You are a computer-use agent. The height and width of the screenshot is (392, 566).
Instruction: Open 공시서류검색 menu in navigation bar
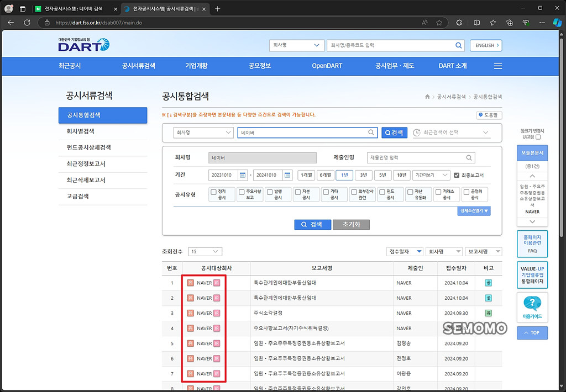pyautogui.click(x=139, y=66)
